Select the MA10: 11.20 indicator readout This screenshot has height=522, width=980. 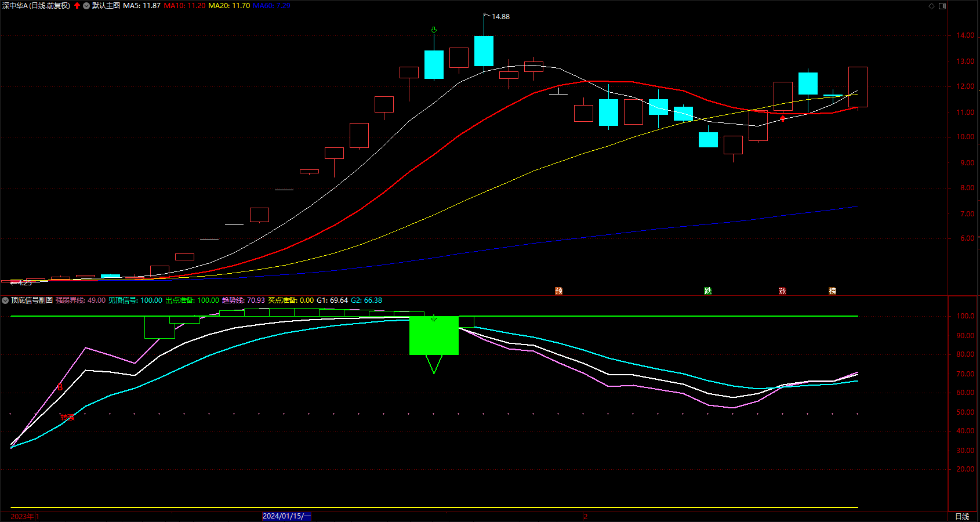184,6
